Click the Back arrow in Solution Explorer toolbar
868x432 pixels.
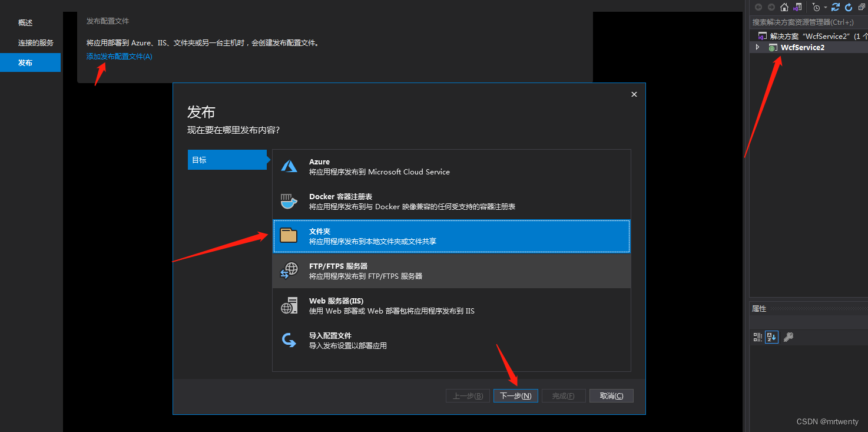pyautogui.click(x=758, y=7)
